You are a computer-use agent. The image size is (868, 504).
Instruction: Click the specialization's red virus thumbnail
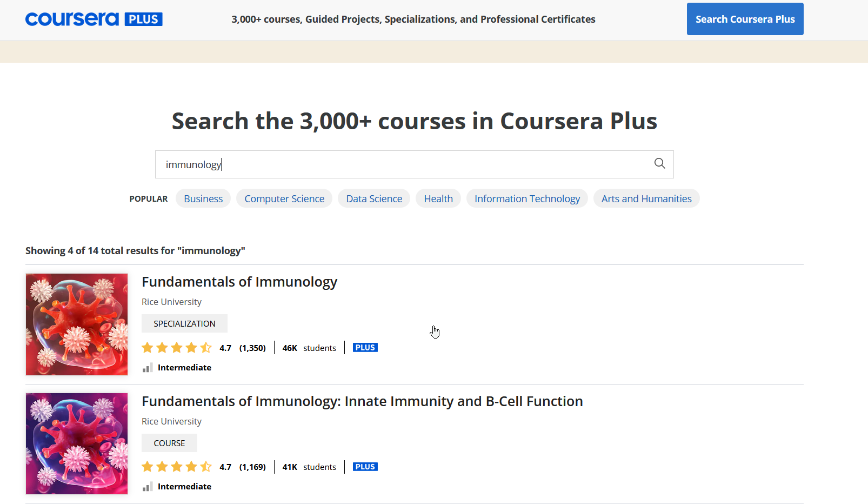point(77,324)
